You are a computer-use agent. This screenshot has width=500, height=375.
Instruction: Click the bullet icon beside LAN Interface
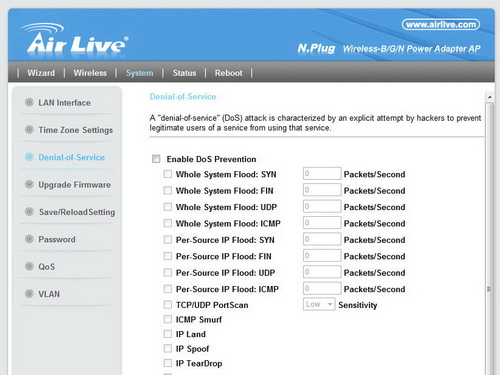click(x=29, y=102)
